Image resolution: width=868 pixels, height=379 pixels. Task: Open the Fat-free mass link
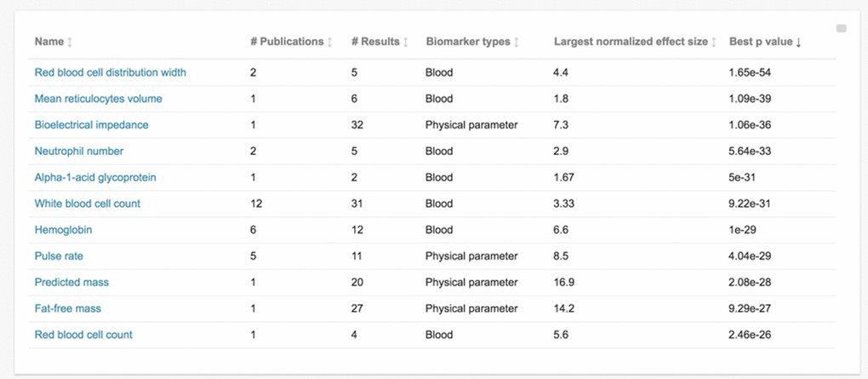[x=67, y=309]
